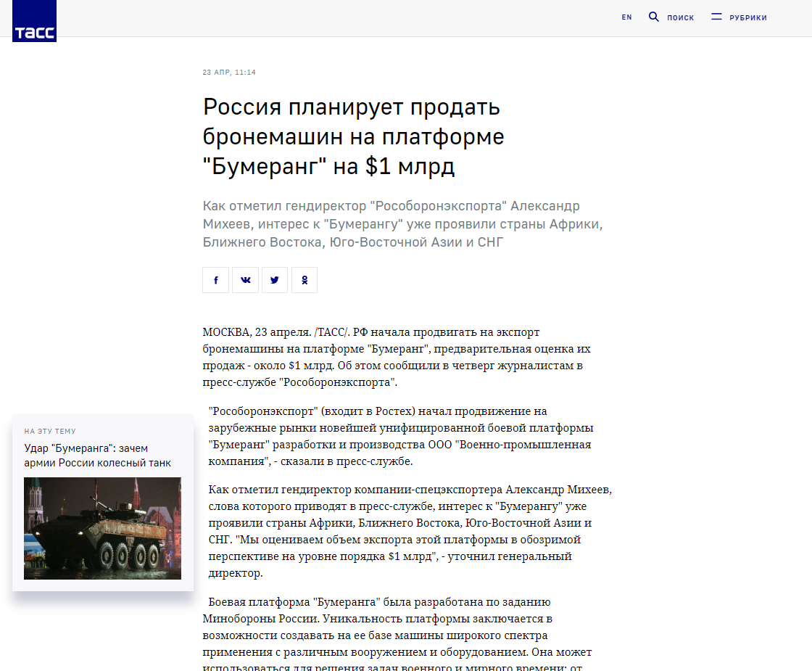Share the article on Facebook
The image size is (812, 671).
[215, 280]
